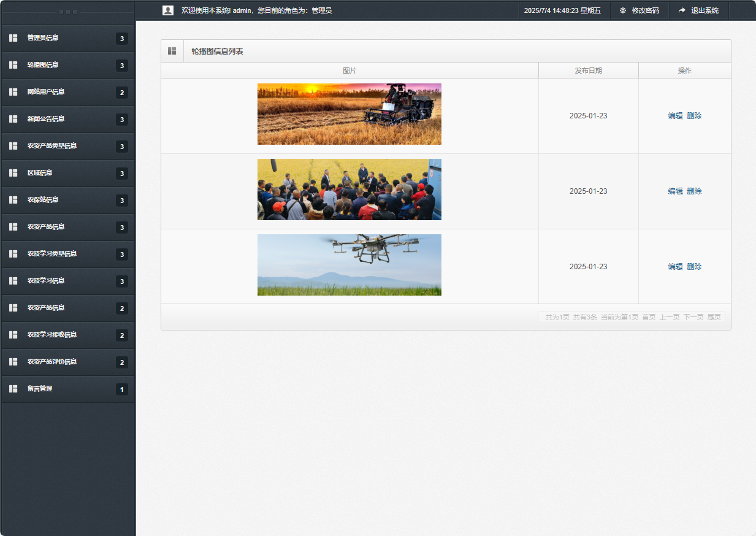Click the user avatar icon in header
Viewport: 756px width, 536px height.
click(x=167, y=10)
